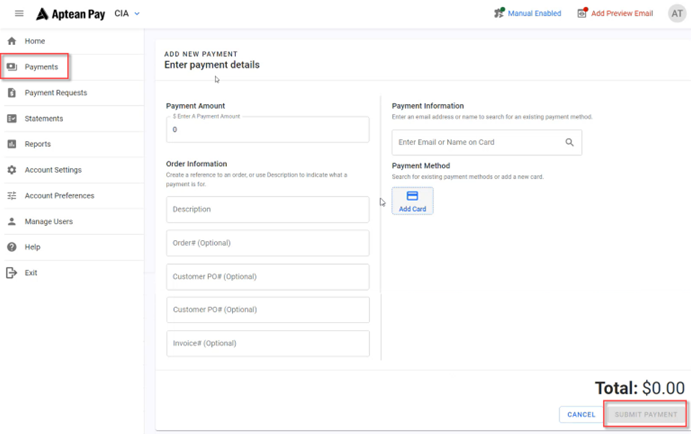Click the Manage Users person icon
The height and width of the screenshot is (434, 691).
coord(12,221)
